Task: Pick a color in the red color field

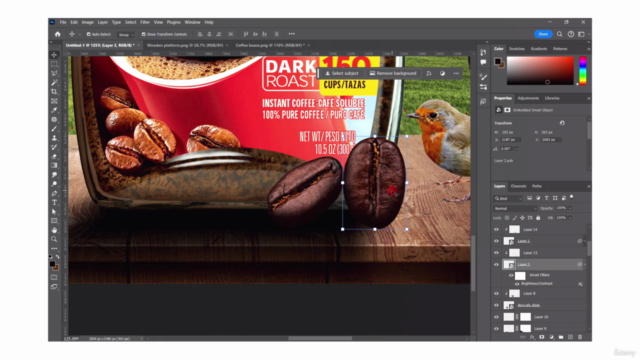Action: point(540,71)
